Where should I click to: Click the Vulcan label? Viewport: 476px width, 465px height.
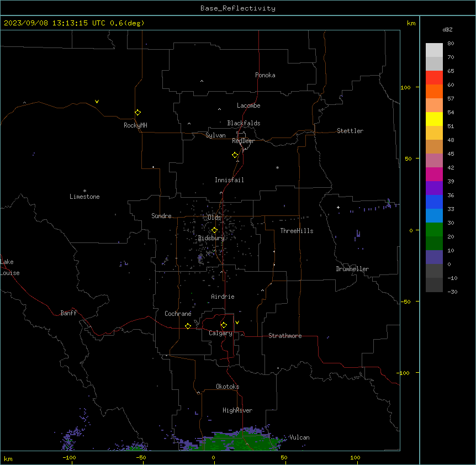[x=299, y=437]
